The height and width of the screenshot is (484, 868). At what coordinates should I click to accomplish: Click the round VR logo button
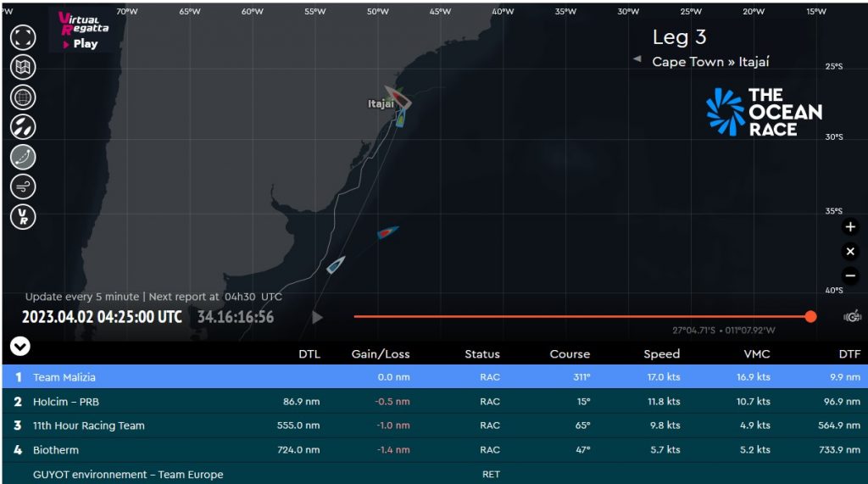pyautogui.click(x=23, y=216)
